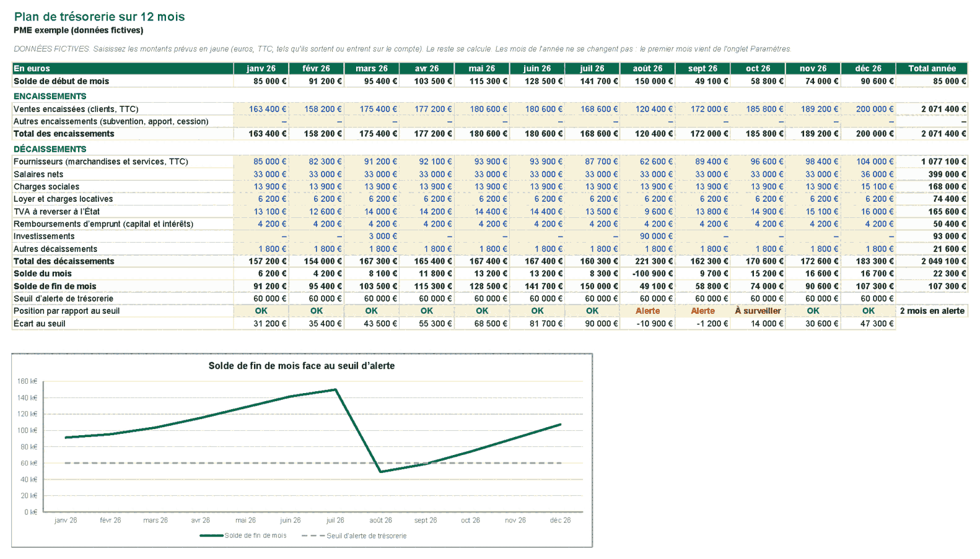
Task: Select Total des décaissements yearly total "2 049 100 €"
Action: click(x=932, y=261)
